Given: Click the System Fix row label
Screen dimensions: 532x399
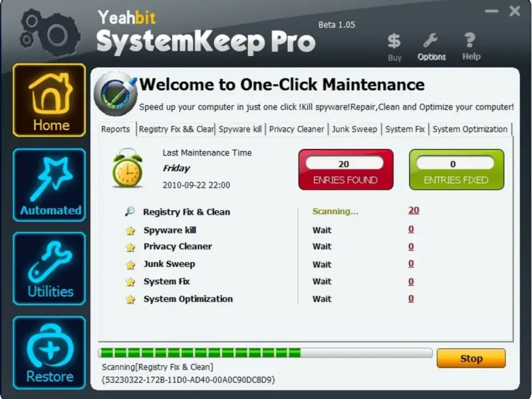Looking at the screenshot, I should [166, 281].
